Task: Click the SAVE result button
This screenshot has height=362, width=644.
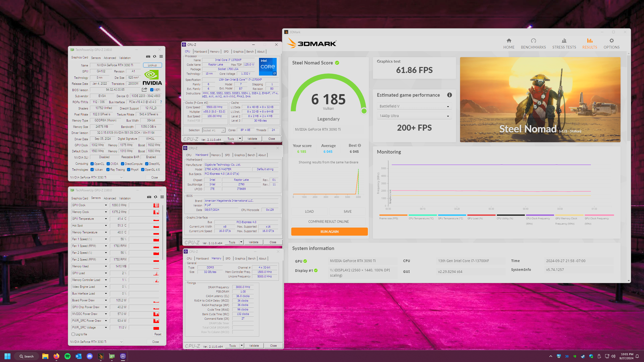Action: pos(347,211)
